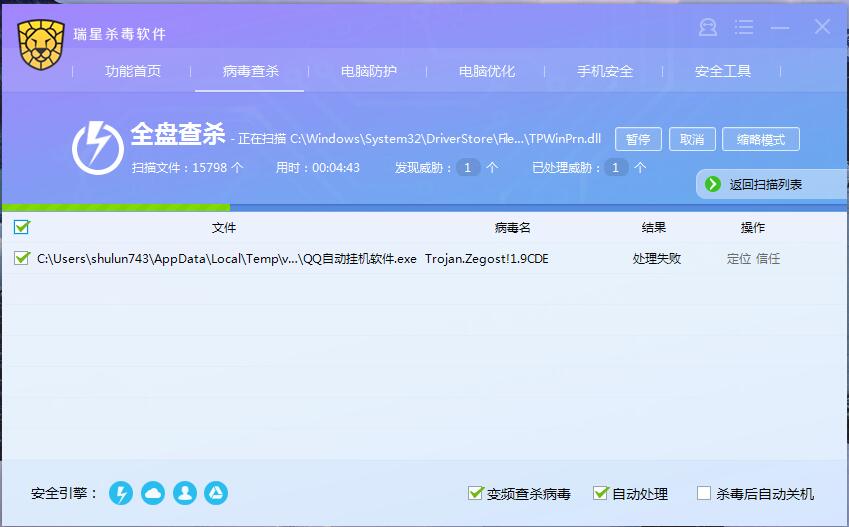849x527 pixels.
Task: Click the 已处理威胁 count badge
Action: coord(616,168)
